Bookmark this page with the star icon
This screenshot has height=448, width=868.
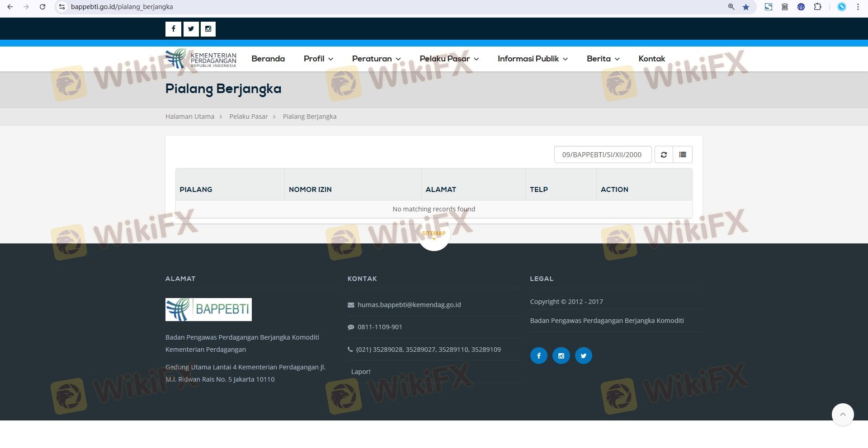click(x=746, y=7)
